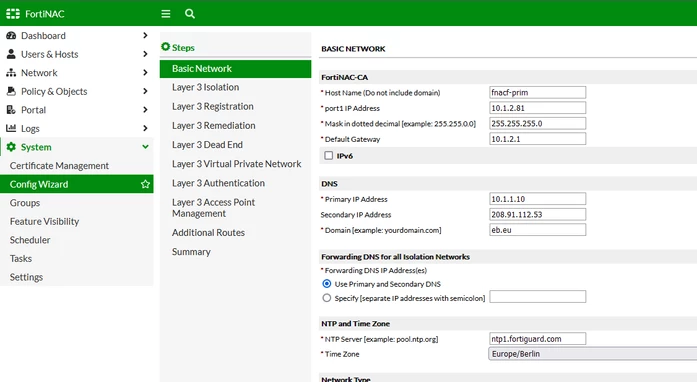697x382 pixels.
Task: Go to Layer 3 Remediation step
Action: coord(213,125)
